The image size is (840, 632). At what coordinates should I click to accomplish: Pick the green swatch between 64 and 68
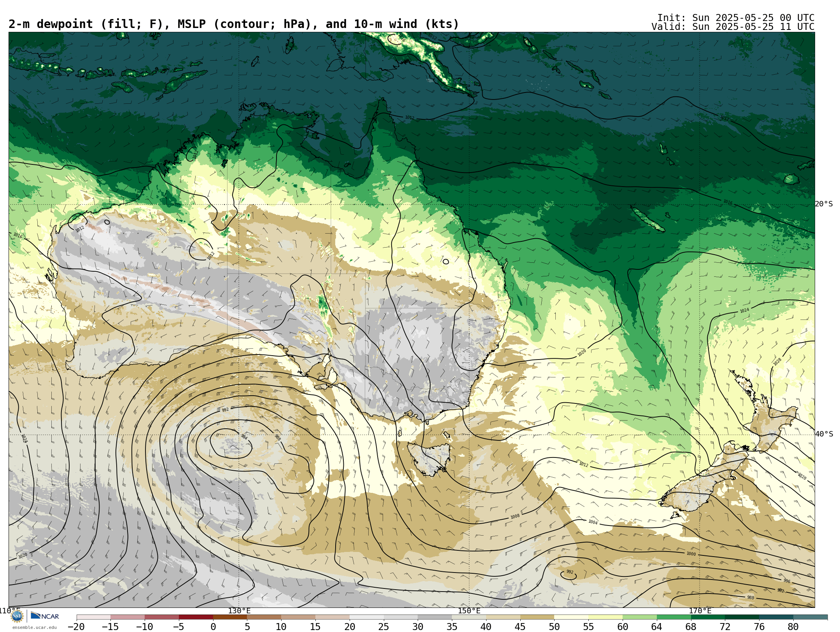point(674,617)
